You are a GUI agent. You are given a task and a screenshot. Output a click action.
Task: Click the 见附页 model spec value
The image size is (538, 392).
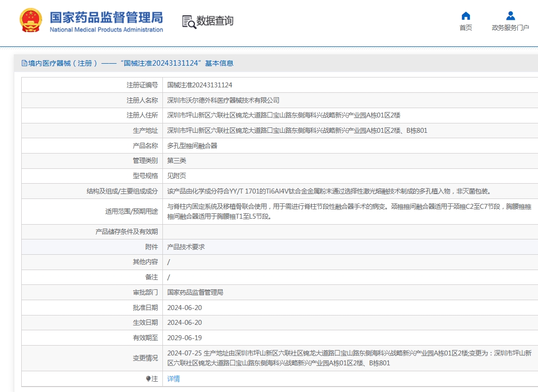point(177,176)
